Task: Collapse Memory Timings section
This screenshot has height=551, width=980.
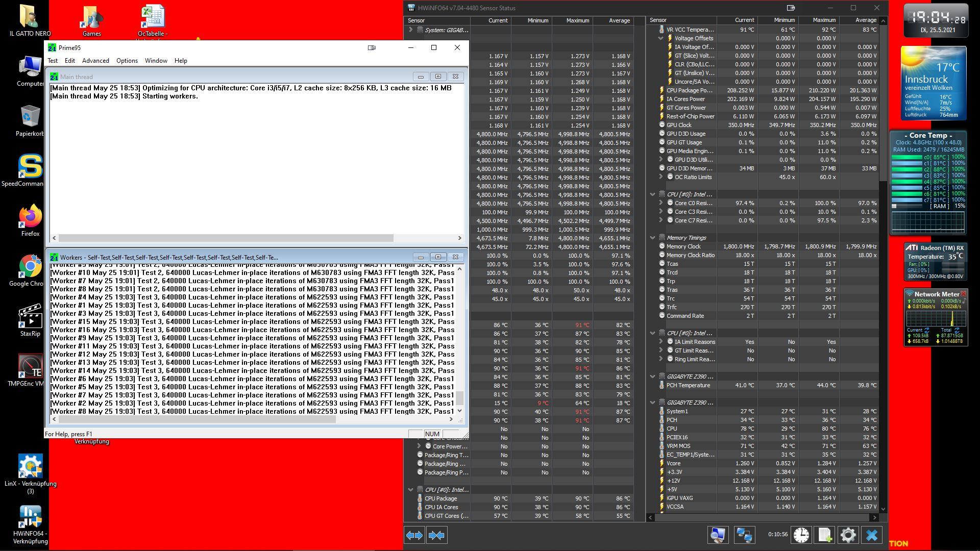Action: 652,238
